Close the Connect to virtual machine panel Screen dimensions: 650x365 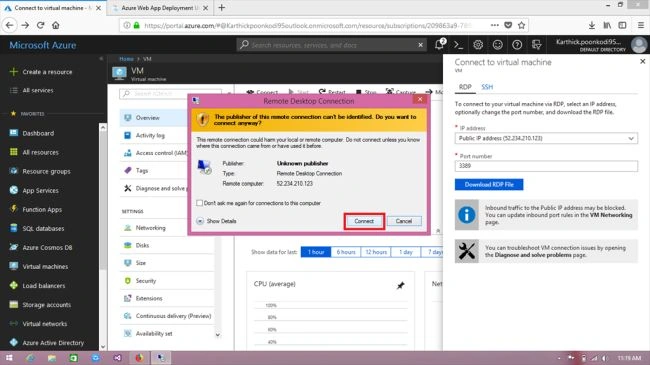point(643,61)
